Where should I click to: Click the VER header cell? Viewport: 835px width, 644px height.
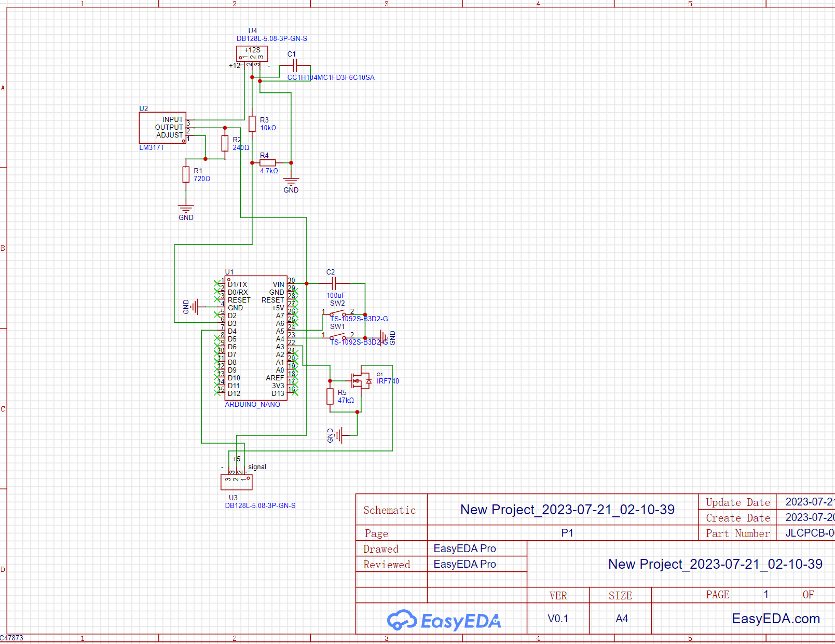(558, 596)
